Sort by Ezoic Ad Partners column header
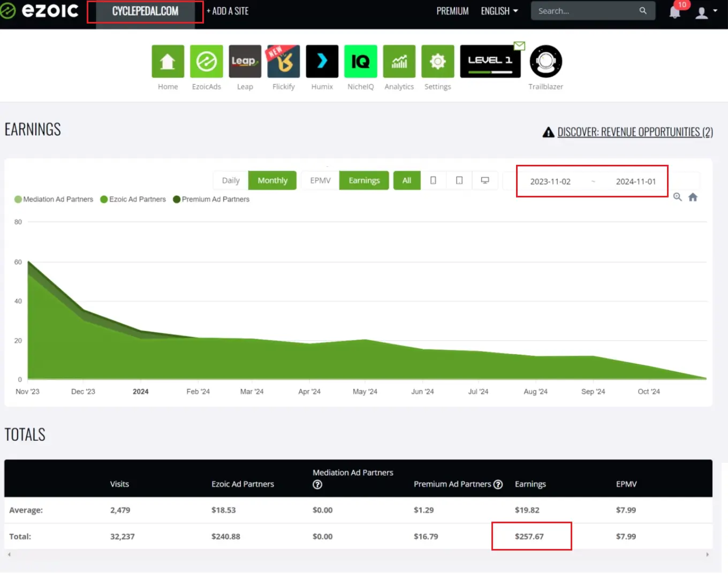This screenshot has width=728, height=588. coord(242,484)
